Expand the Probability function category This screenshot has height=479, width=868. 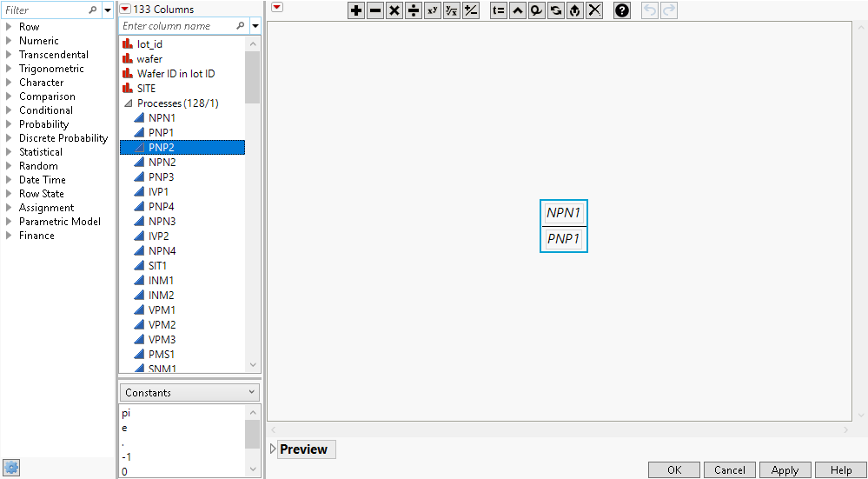(9, 124)
